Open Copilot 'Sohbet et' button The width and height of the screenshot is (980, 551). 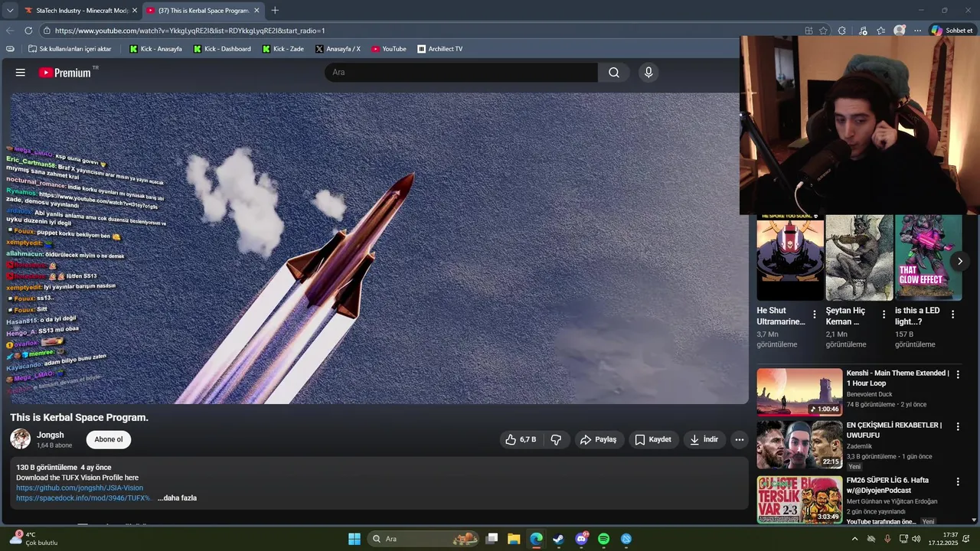pos(952,31)
